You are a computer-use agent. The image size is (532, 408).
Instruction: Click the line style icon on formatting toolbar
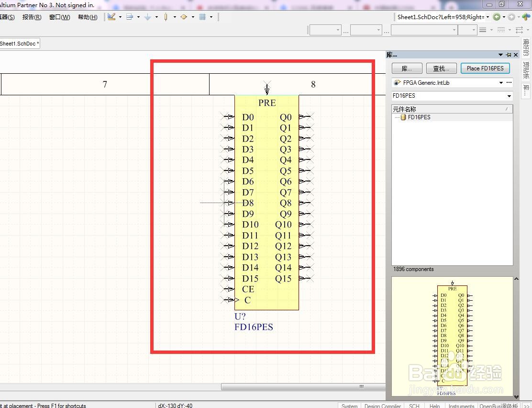pyautogui.click(x=483, y=30)
